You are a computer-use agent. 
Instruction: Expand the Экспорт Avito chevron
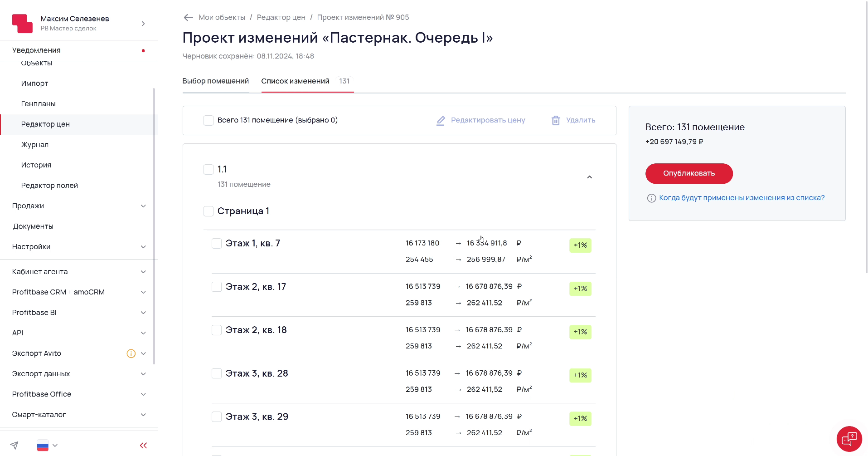point(143,353)
